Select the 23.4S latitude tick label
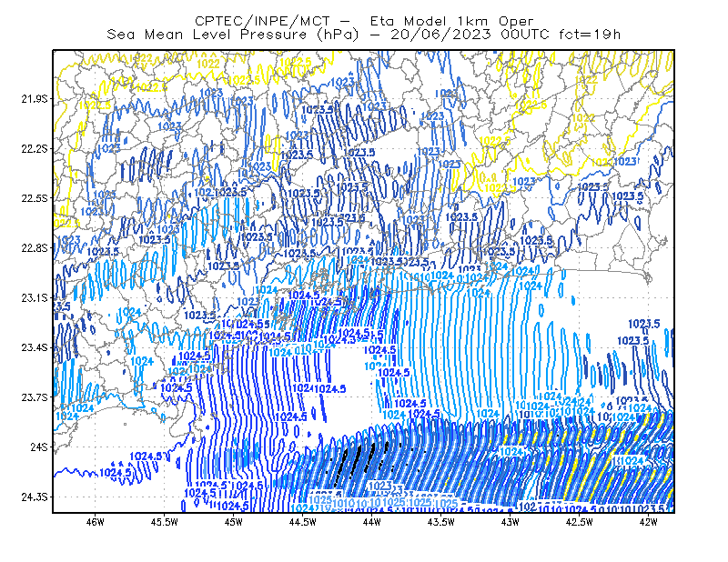728x562 pixels. click(x=35, y=347)
